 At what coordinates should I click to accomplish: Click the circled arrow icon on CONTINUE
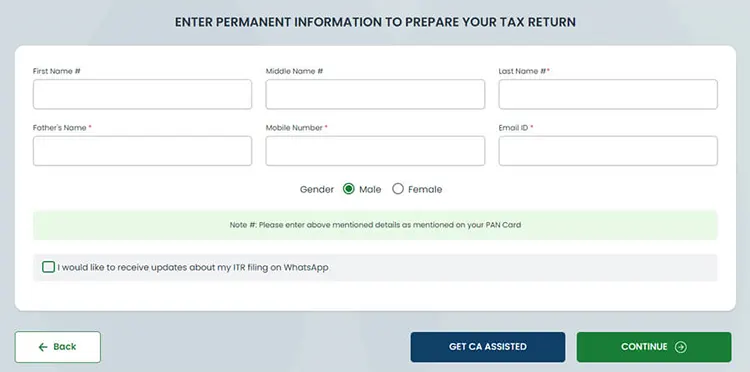tap(681, 347)
